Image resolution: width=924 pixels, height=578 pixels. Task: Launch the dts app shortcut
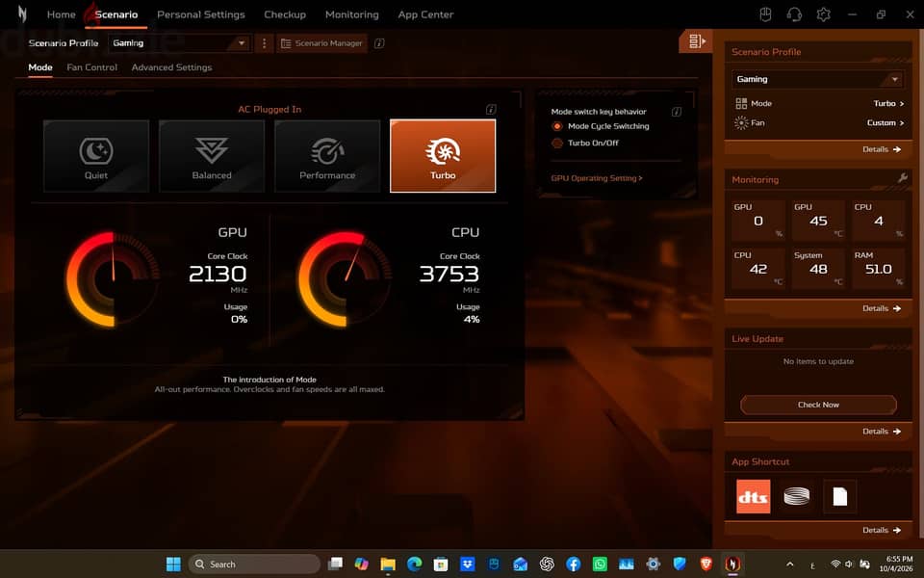pyautogui.click(x=753, y=496)
